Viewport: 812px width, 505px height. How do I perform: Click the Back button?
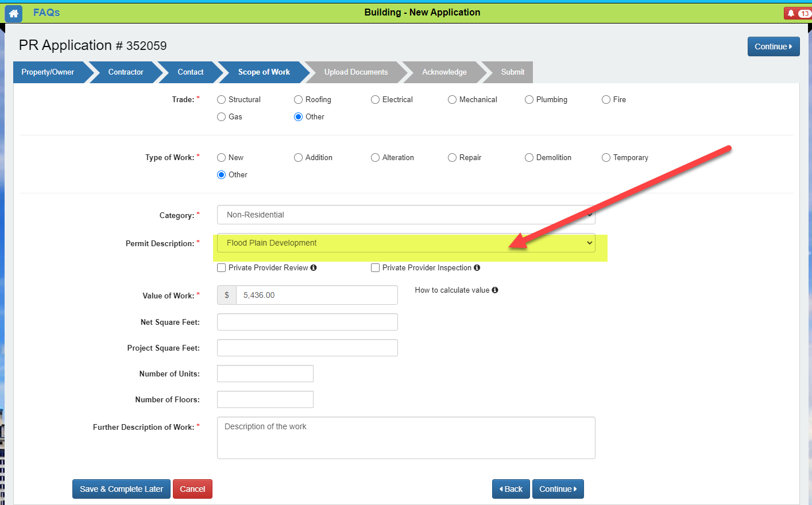click(x=511, y=489)
